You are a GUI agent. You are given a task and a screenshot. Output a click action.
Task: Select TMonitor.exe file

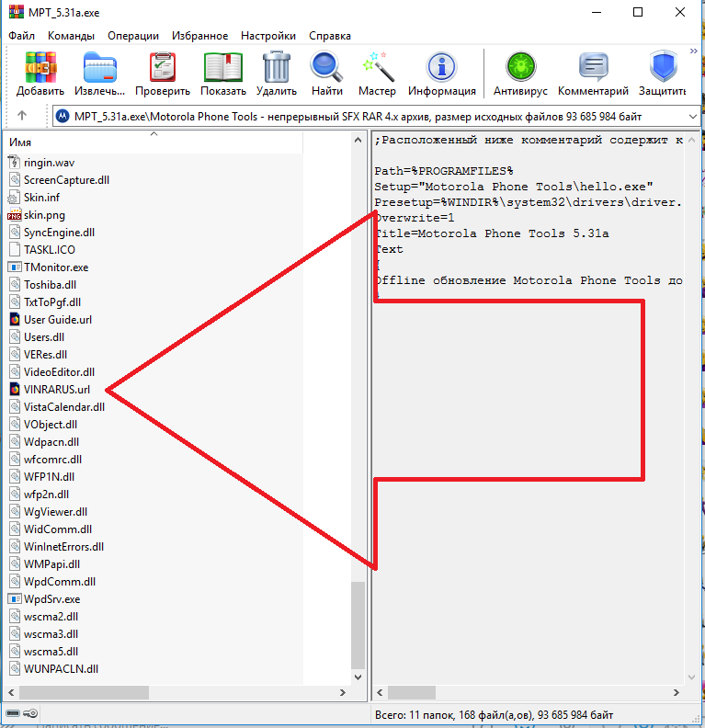[56, 267]
